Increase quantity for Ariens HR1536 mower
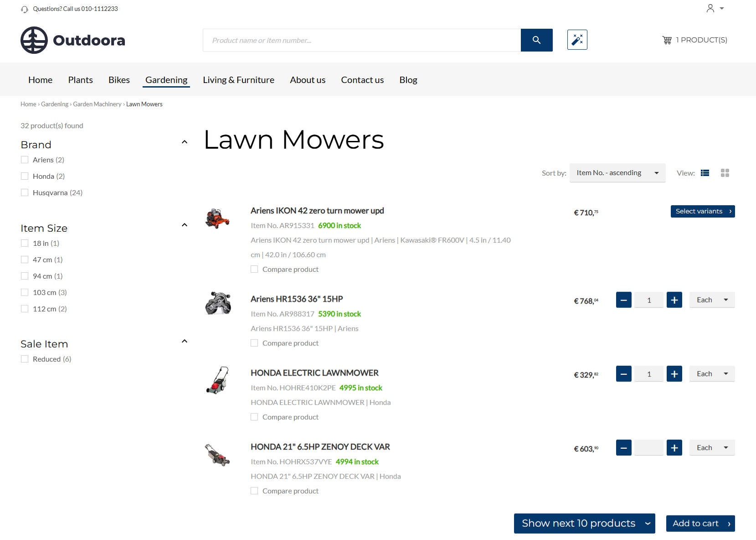The image size is (756, 540). point(674,300)
